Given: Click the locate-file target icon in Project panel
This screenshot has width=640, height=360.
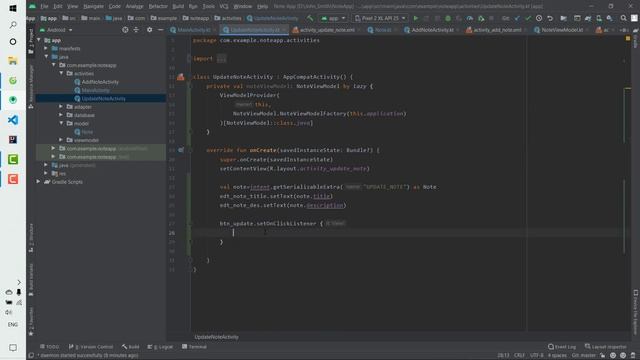Looking at the screenshot, I should point(125,30).
